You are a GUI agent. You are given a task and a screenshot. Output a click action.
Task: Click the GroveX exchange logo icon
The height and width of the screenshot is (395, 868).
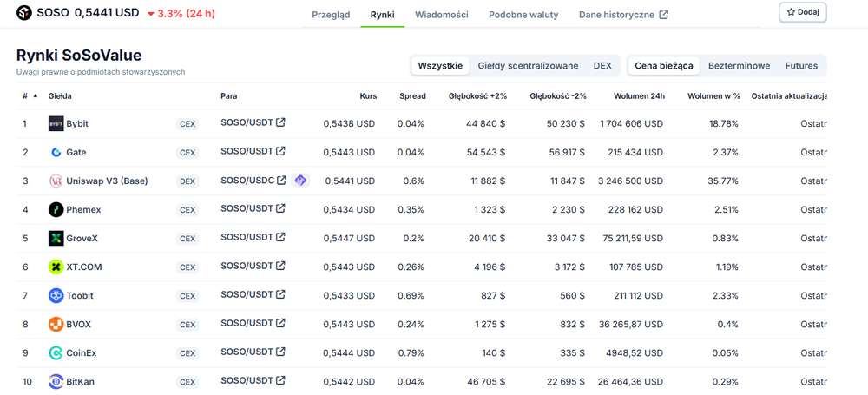click(56, 238)
